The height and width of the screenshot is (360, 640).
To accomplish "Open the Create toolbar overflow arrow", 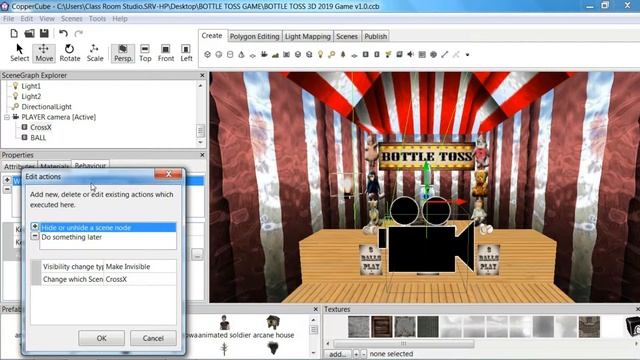I will (467, 55).
